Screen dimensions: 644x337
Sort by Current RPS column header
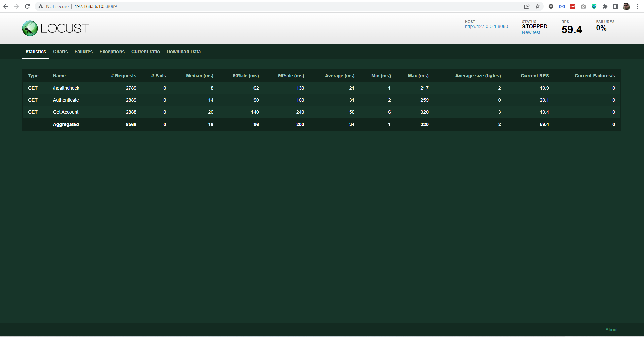[x=535, y=76]
